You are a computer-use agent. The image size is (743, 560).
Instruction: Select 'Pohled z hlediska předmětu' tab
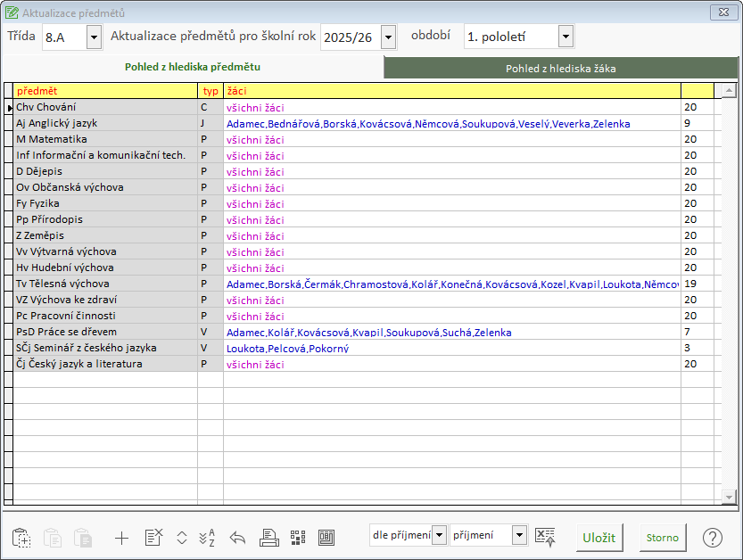click(x=192, y=67)
